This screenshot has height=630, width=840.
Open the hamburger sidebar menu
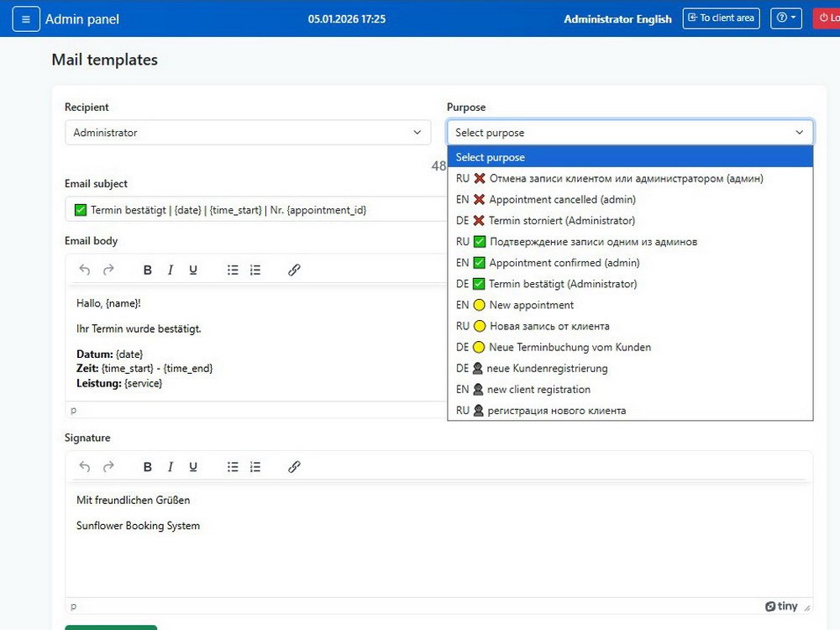(26, 19)
